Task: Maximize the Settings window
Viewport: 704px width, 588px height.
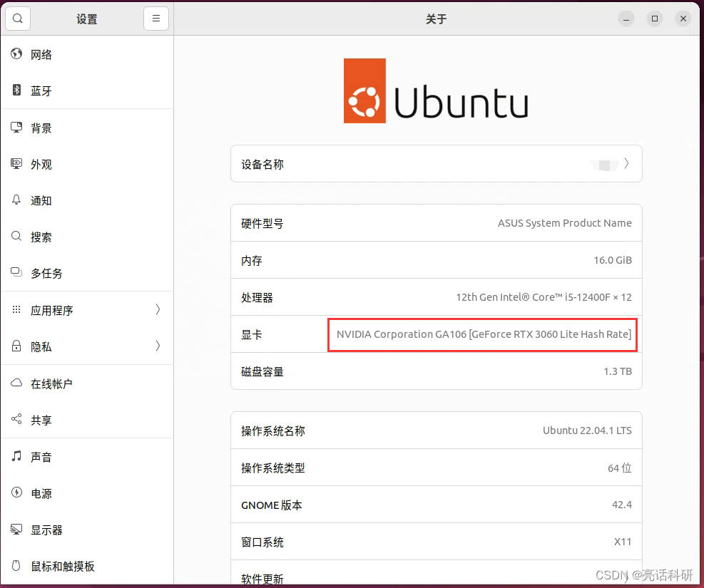Action: coord(655,19)
